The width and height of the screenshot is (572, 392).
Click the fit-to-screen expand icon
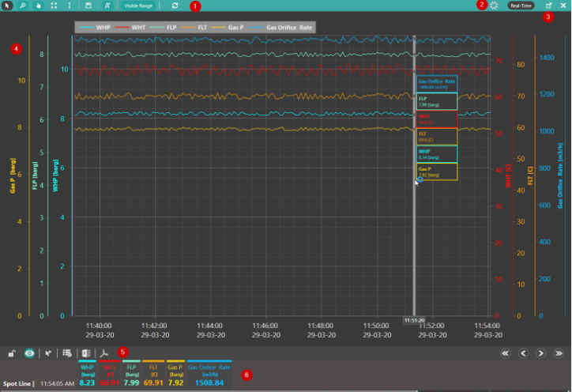(x=53, y=6)
